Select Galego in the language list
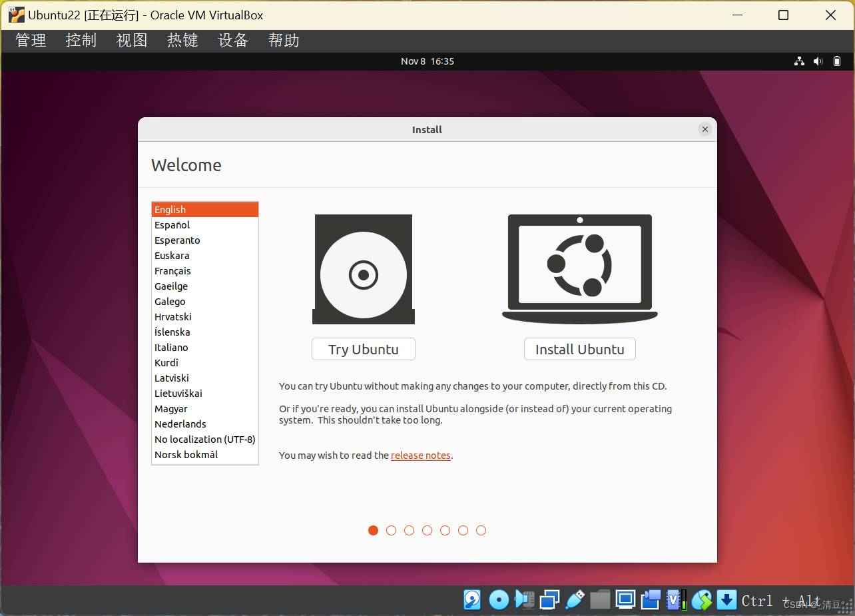The width and height of the screenshot is (855, 616). tap(205, 302)
